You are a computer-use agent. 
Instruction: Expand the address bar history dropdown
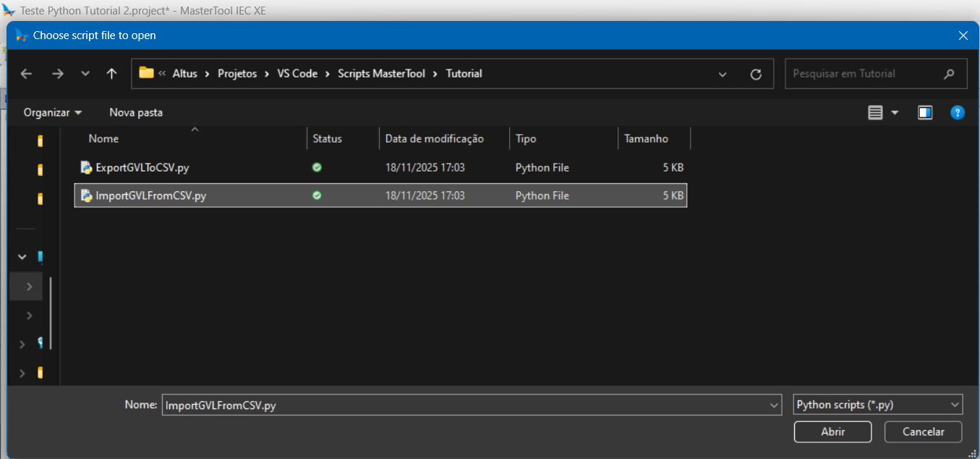click(723, 74)
